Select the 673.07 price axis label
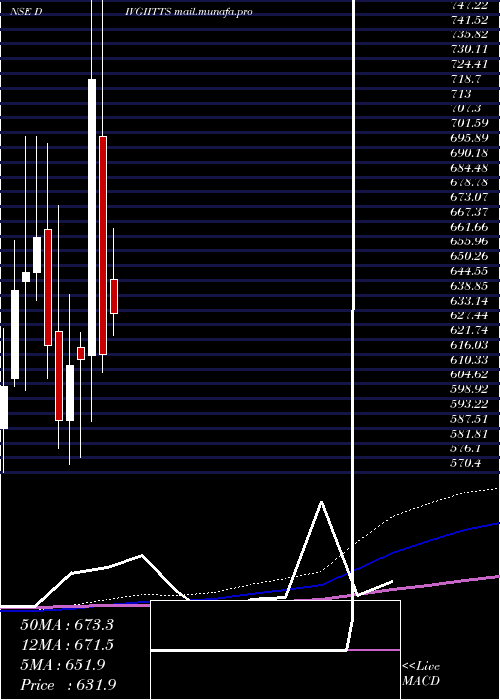 (x=469, y=197)
